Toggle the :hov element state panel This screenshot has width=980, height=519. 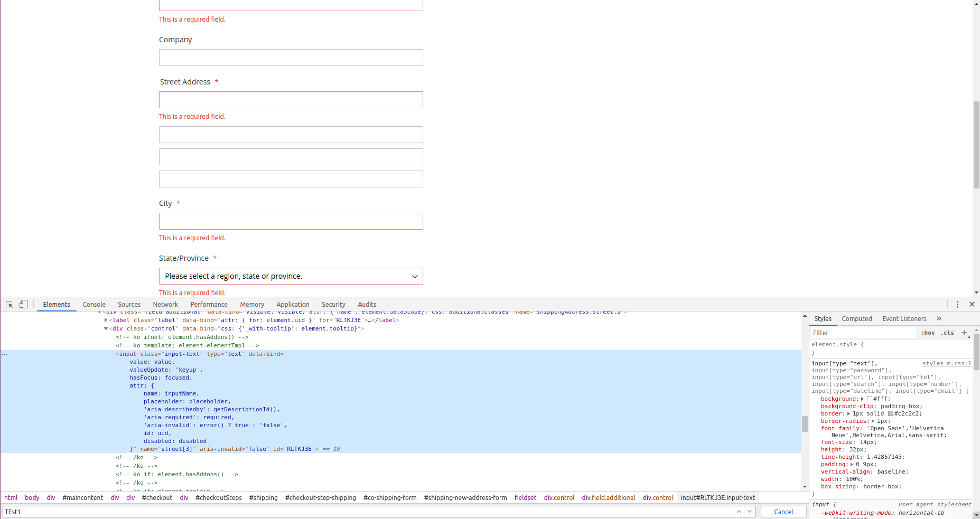(928, 333)
